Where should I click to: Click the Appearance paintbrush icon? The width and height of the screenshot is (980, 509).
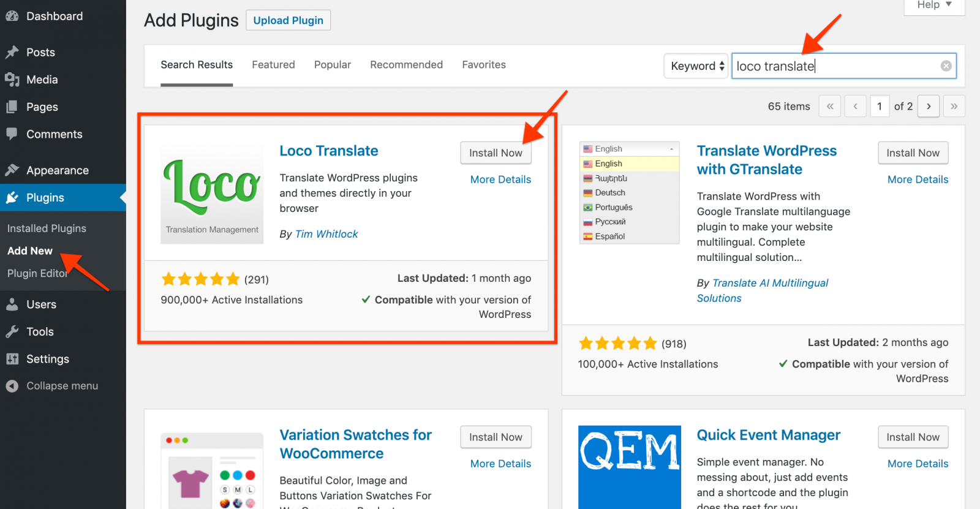click(x=12, y=170)
